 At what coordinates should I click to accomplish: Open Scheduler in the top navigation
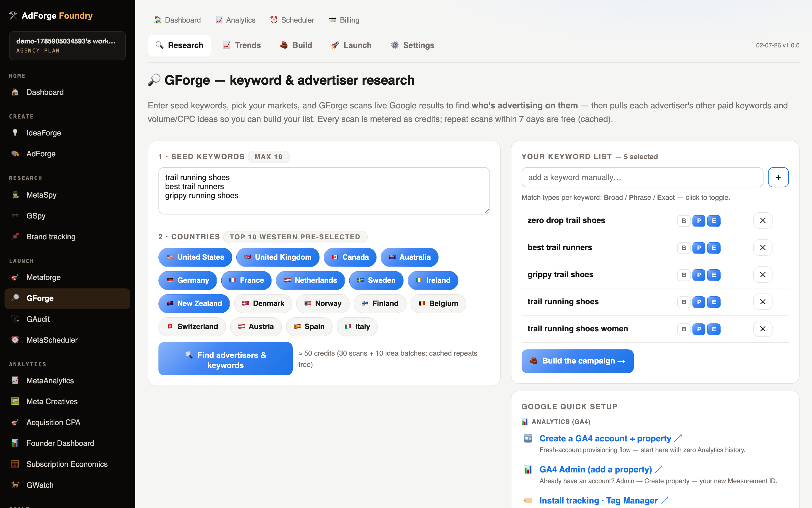292,20
